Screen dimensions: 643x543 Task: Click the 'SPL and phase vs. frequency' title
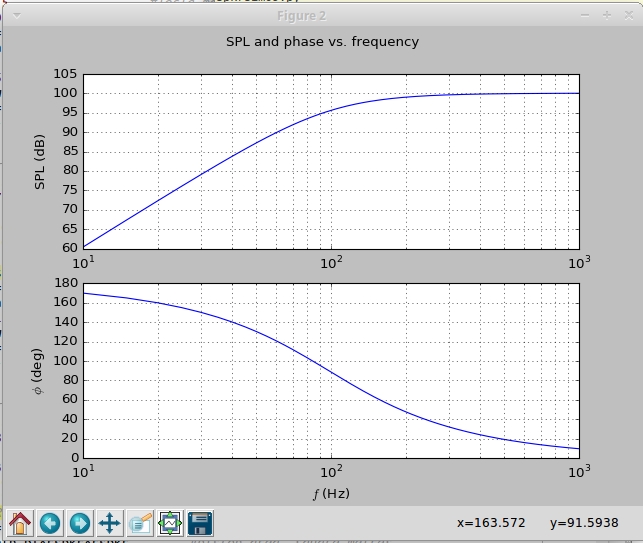[x=322, y=42]
